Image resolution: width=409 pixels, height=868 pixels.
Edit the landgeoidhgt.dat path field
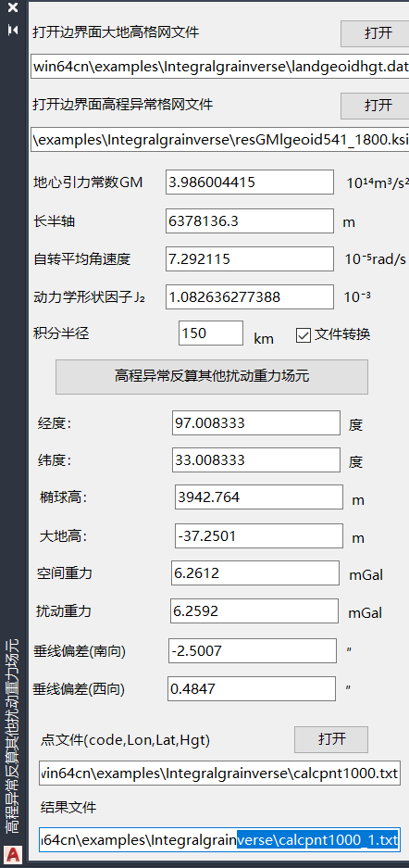click(220, 67)
